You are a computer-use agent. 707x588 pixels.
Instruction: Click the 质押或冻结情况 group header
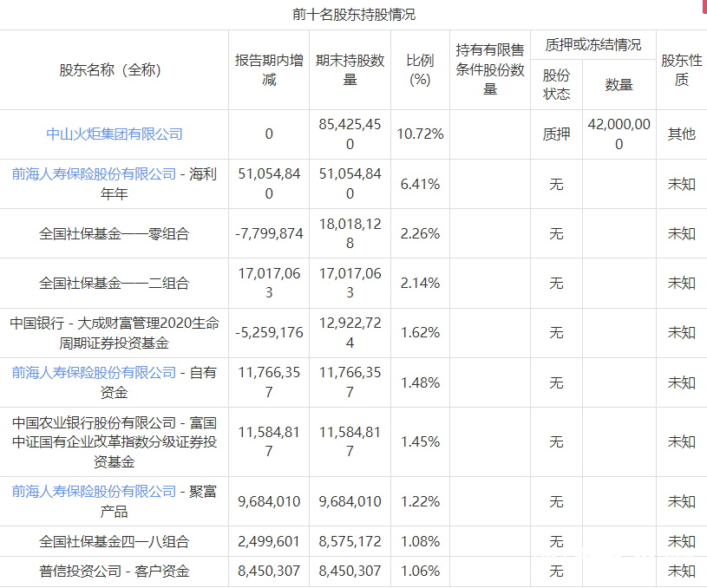click(x=593, y=45)
